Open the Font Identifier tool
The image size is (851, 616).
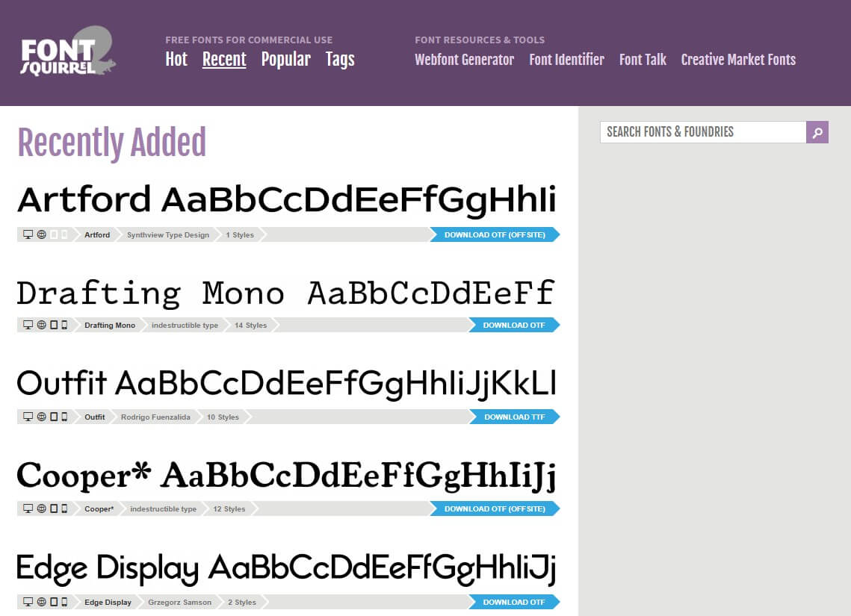566,59
